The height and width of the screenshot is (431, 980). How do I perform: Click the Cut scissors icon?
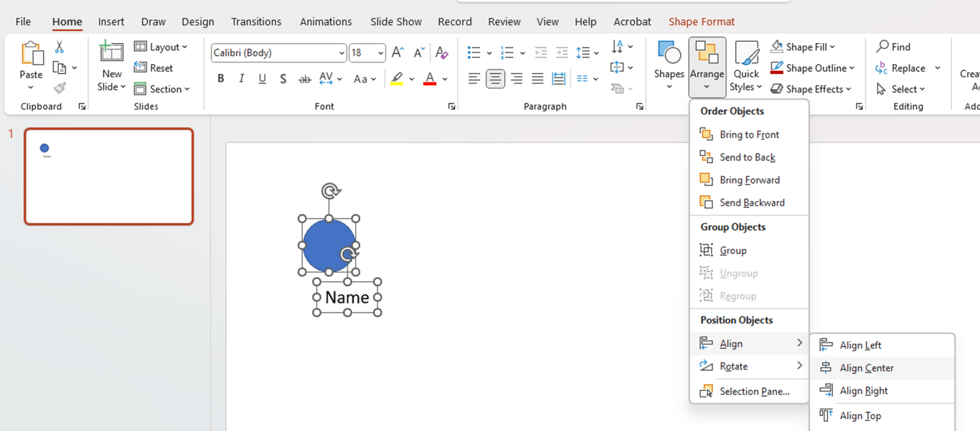(x=60, y=47)
